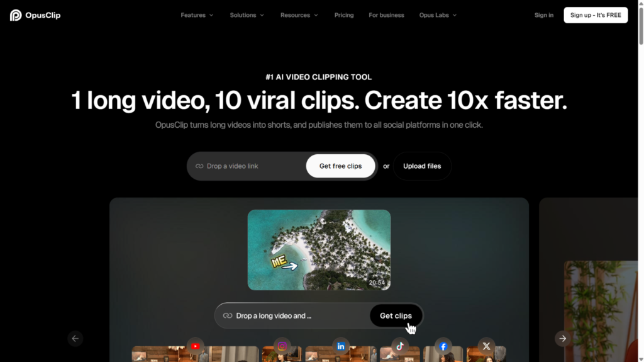The height and width of the screenshot is (362, 644).
Task: Click the Upload files button
Action: coord(422,166)
